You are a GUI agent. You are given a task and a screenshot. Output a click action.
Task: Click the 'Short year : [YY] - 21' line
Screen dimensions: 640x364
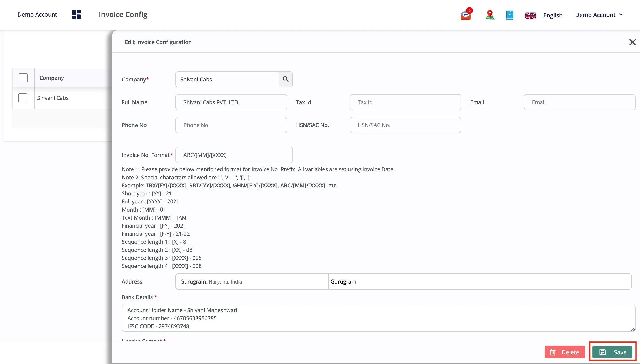(147, 193)
